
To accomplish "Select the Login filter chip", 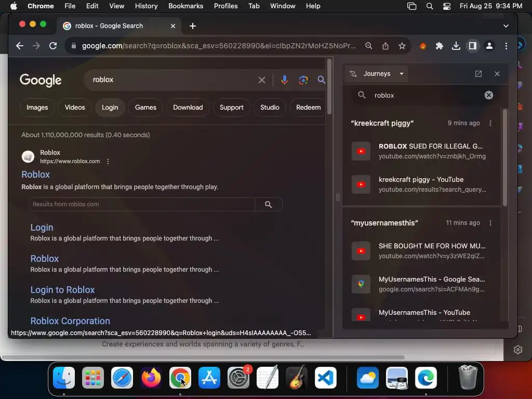I will click(110, 108).
